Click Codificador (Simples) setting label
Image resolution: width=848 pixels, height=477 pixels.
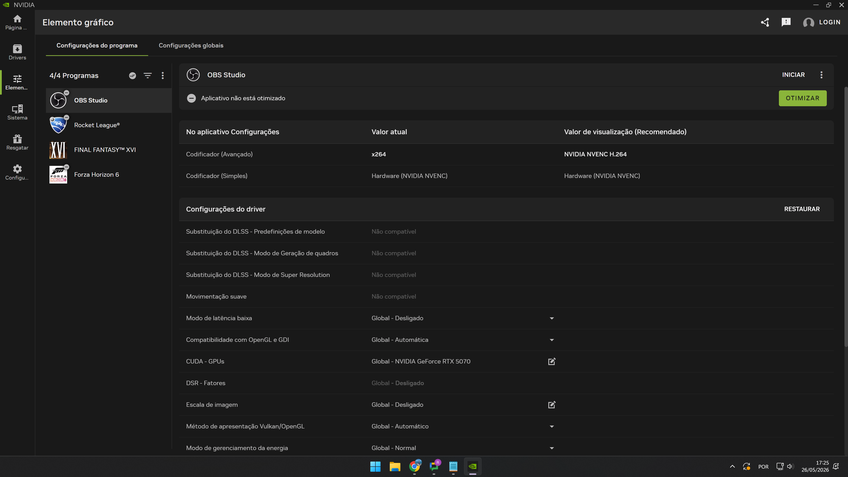pos(217,176)
